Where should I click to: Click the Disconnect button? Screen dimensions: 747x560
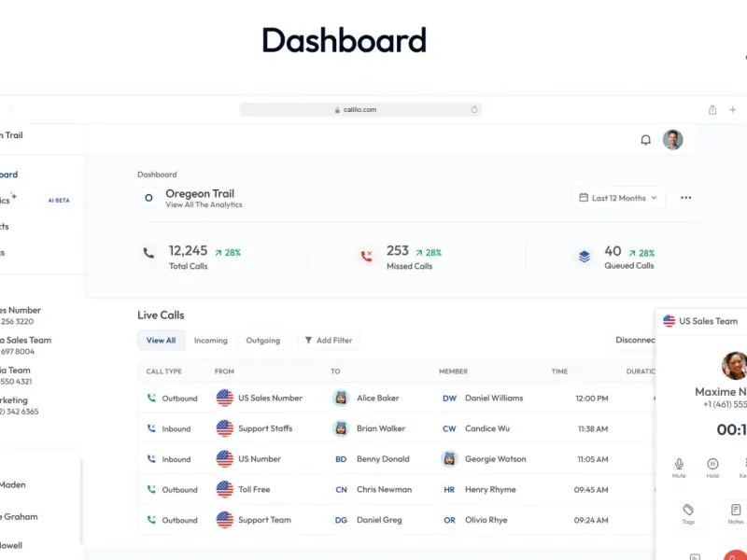click(633, 340)
